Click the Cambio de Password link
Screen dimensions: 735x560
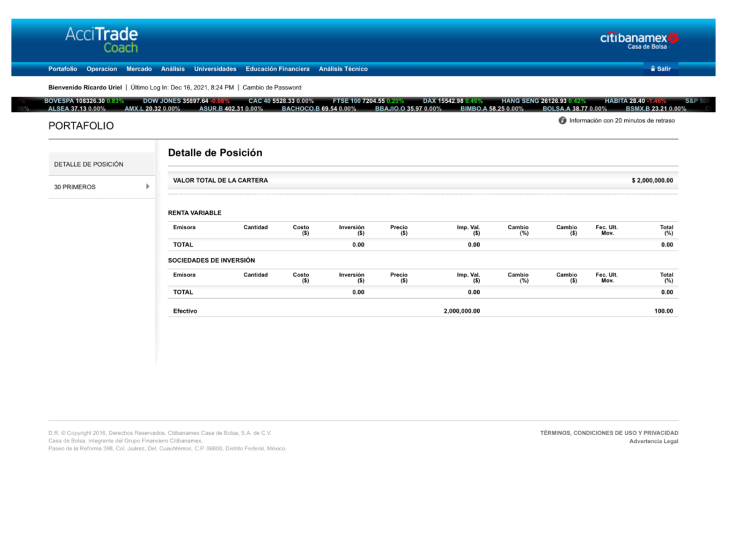pos(272,88)
